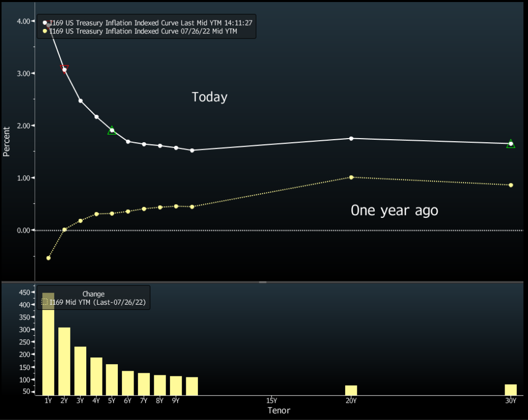Click the panel divider handle between the charts
Image resolution: width=528 pixels, height=420 pixels.
[262, 281]
